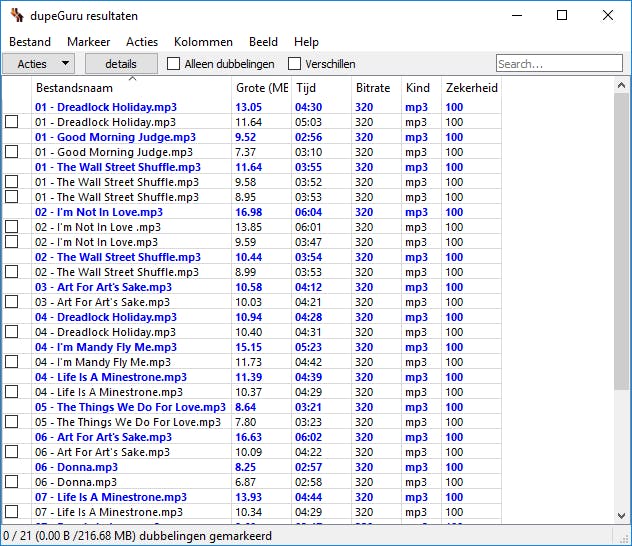The image size is (632, 546).
Task: Click in the Search field
Action: pos(558,64)
